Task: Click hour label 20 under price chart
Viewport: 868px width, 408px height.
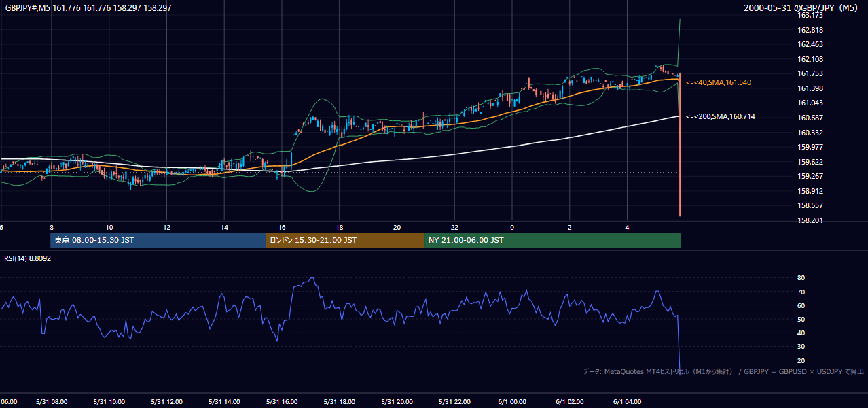Action: pyautogui.click(x=398, y=227)
